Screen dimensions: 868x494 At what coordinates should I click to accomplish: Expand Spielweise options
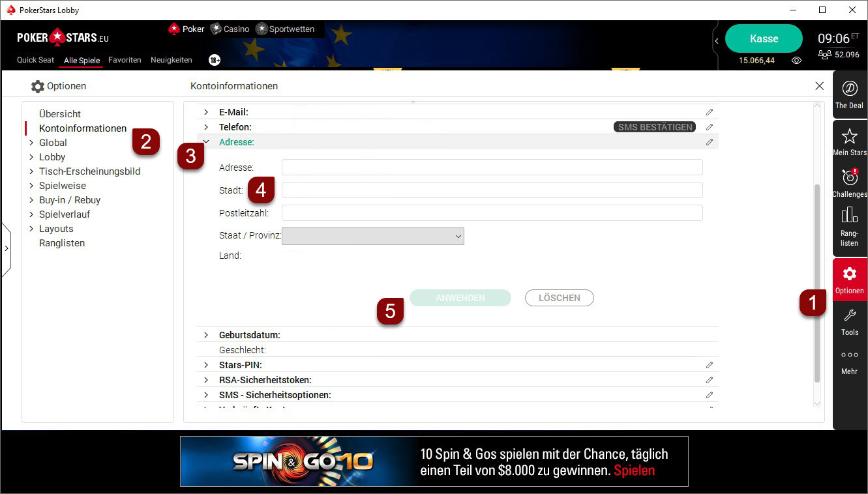(31, 186)
